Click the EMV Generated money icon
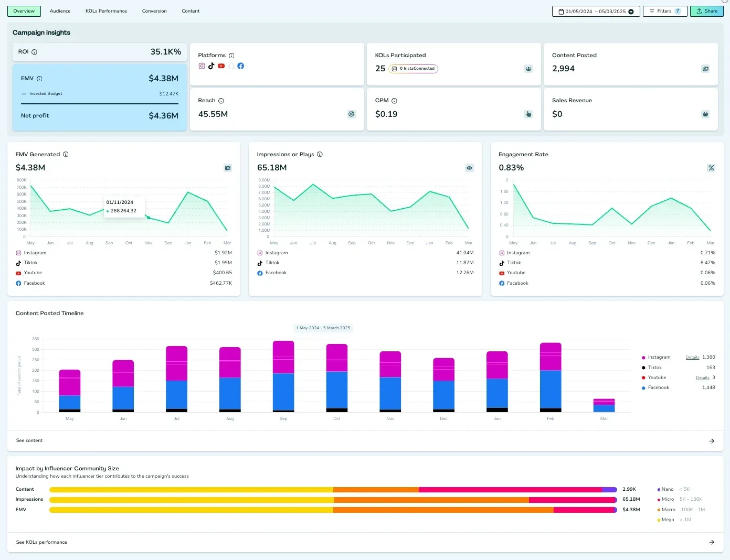 [228, 168]
